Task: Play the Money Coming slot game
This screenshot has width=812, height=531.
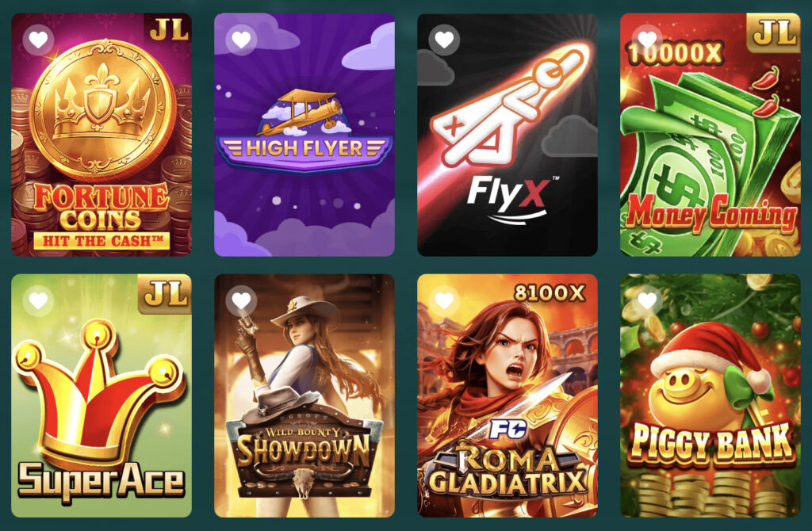Action: click(710, 135)
